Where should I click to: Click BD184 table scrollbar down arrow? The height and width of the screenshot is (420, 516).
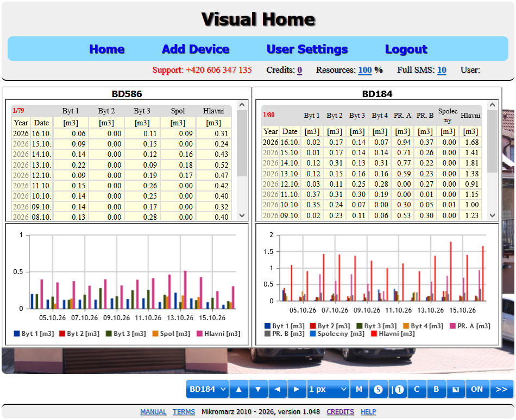point(492,215)
